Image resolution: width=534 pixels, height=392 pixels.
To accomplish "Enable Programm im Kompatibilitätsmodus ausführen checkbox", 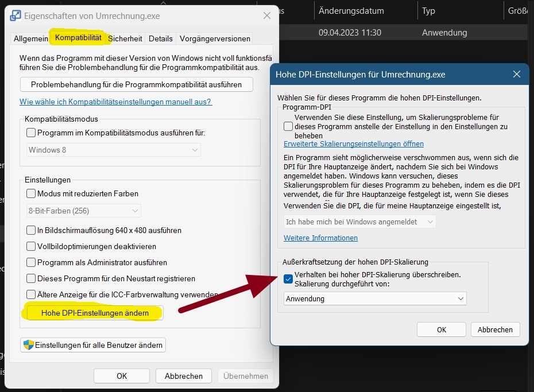I will coord(31,133).
